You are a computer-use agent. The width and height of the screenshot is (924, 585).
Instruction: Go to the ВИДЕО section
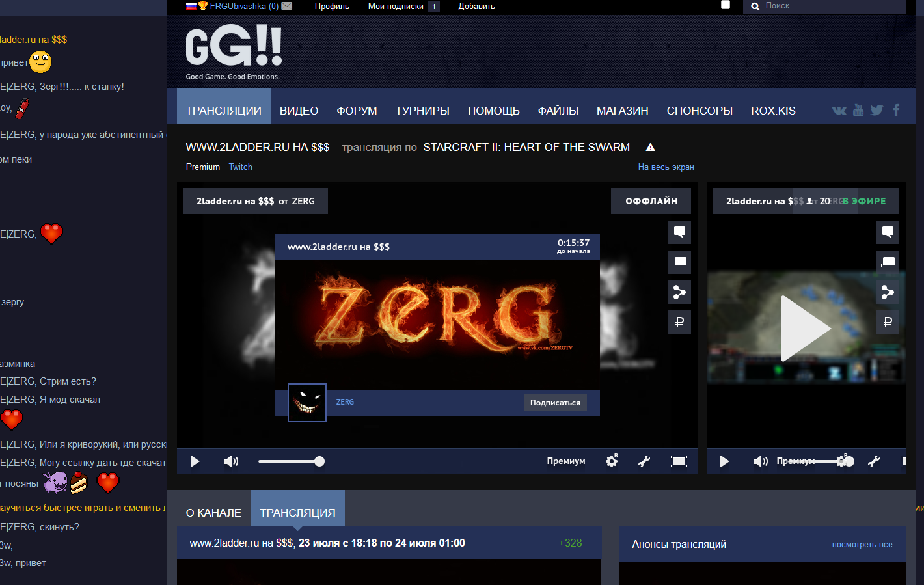pyautogui.click(x=299, y=111)
